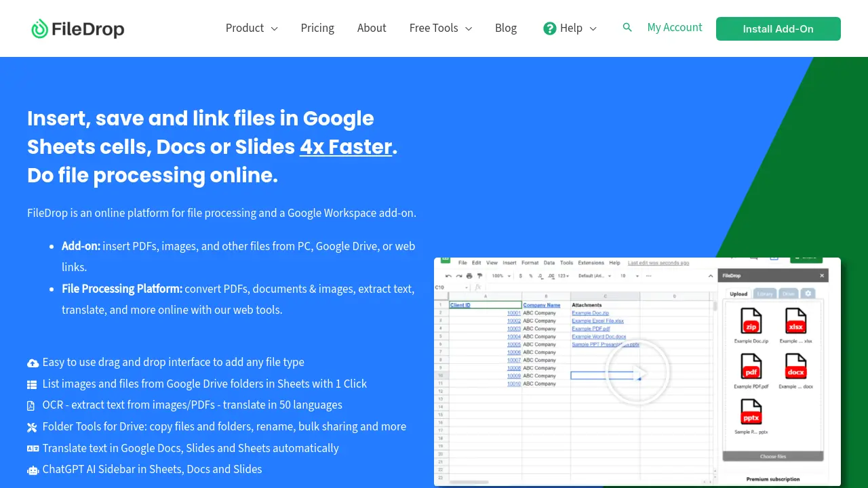Viewport: 868px width, 488px height.
Task: Open site search with the magnifier icon
Action: [627, 28]
